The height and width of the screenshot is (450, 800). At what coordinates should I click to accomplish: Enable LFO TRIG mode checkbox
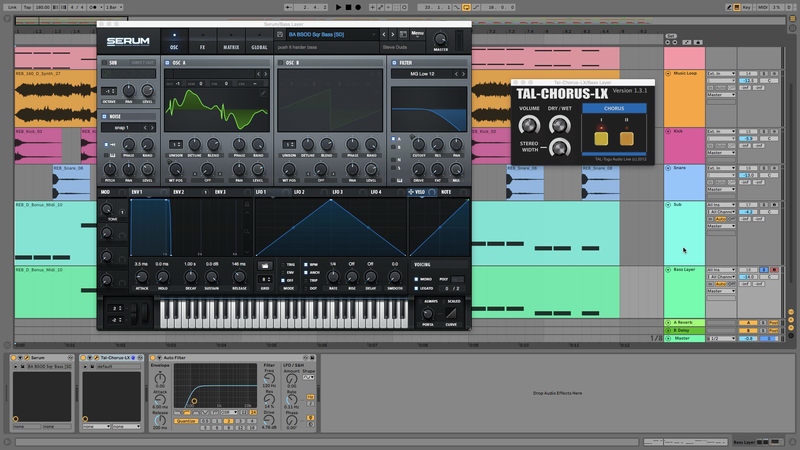coord(283,264)
